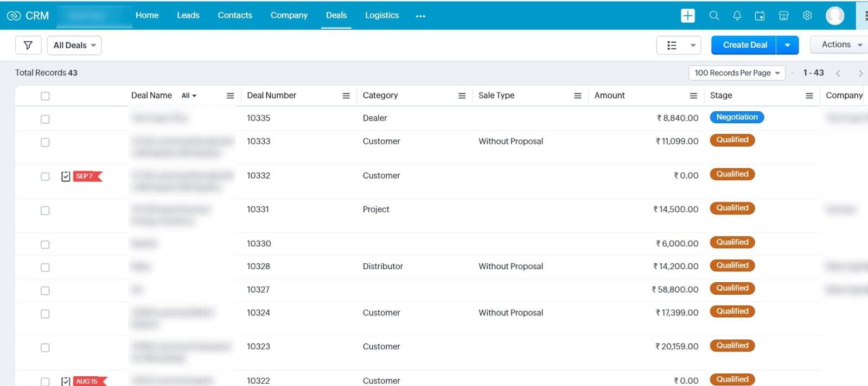Open the Actions dropdown
868x386 pixels.
click(840, 45)
